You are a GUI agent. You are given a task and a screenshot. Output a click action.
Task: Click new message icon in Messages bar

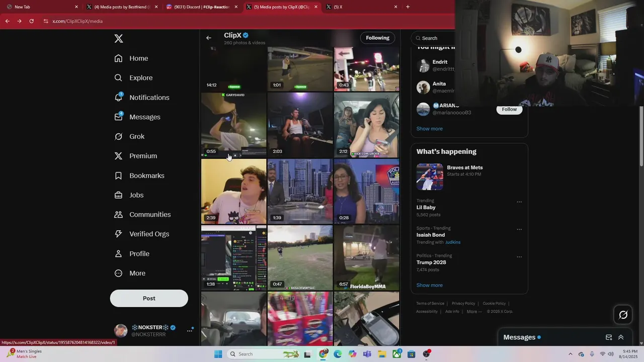[609, 337]
